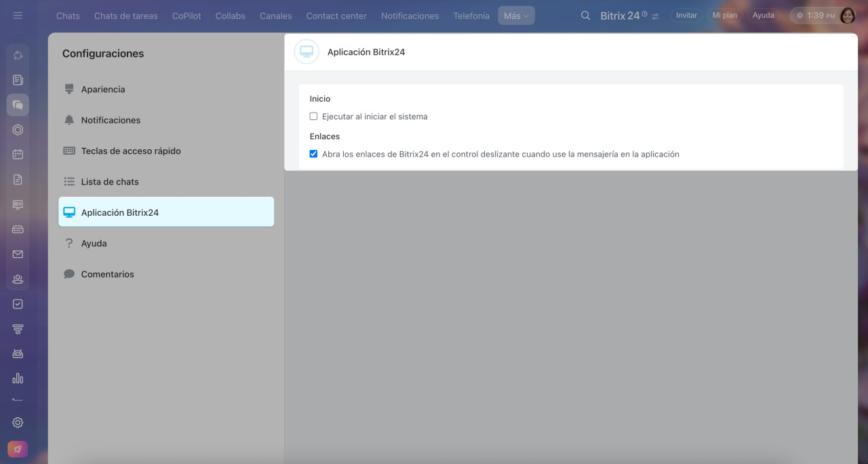Open the hamburger menu in left sidebar
Image resolution: width=868 pixels, height=464 pixels.
tap(18, 16)
